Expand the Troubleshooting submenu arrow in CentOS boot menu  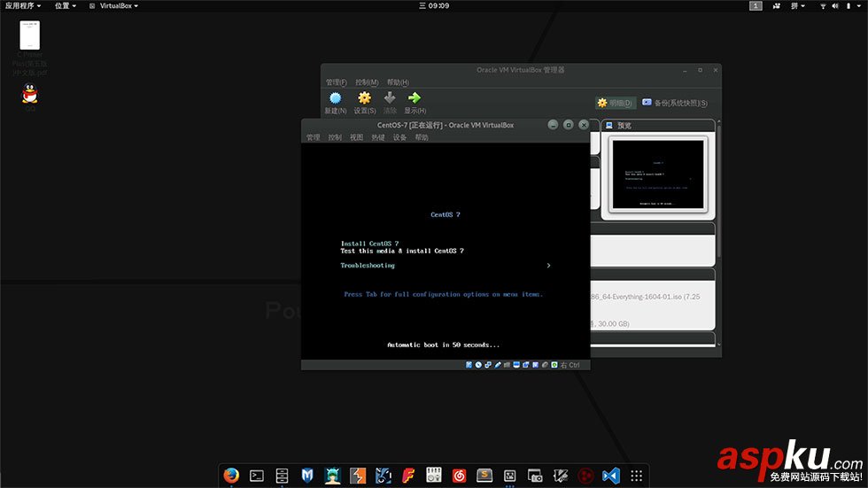point(548,266)
